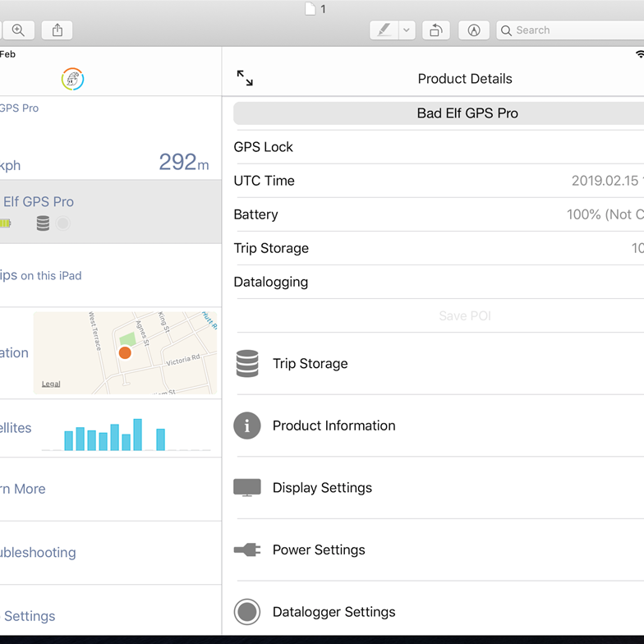Screen dimensions: 644x644
Task: Click the Trip Storage status row
Action: point(439,248)
